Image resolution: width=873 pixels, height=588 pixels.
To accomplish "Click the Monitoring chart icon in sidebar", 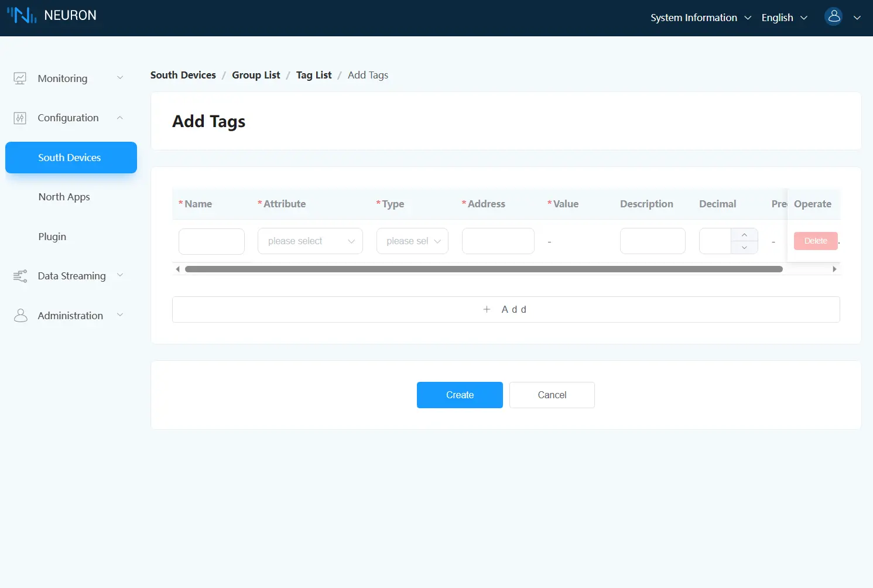I will point(20,78).
